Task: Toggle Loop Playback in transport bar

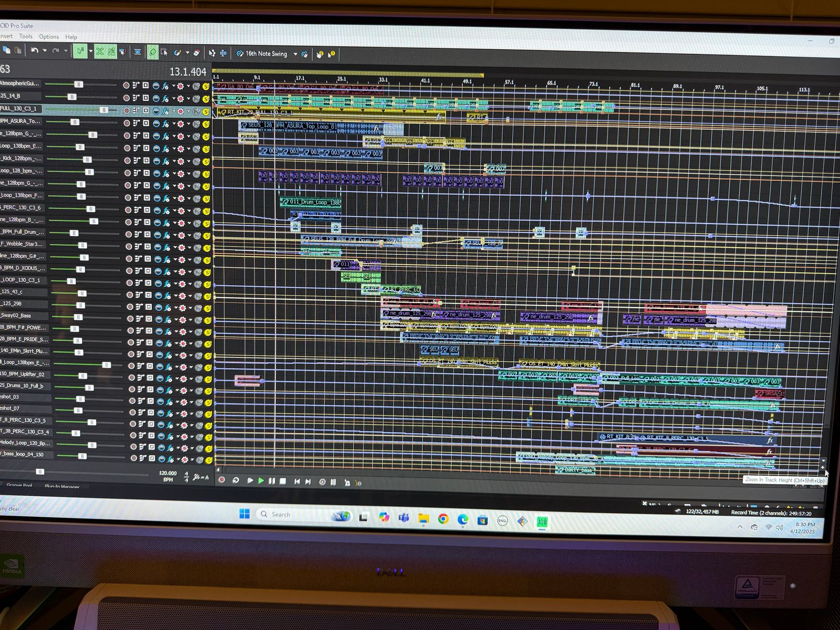Action: [236, 480]
